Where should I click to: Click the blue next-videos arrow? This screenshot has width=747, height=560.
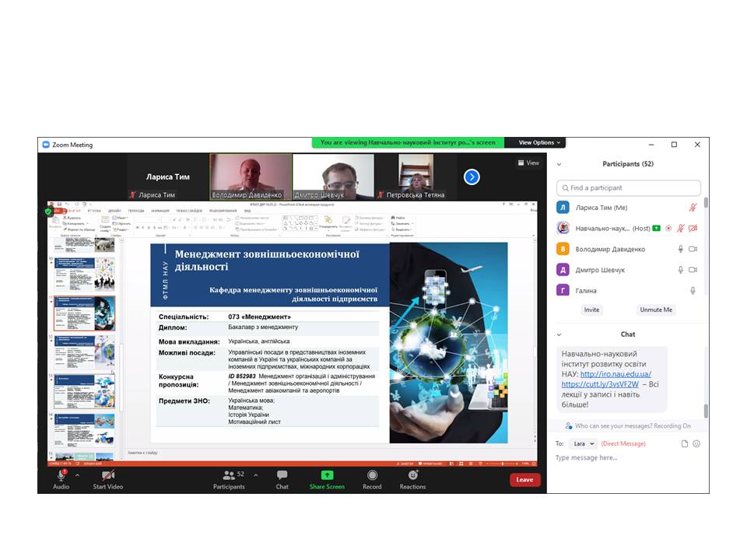pyautogui.click(x=472, y=177)
